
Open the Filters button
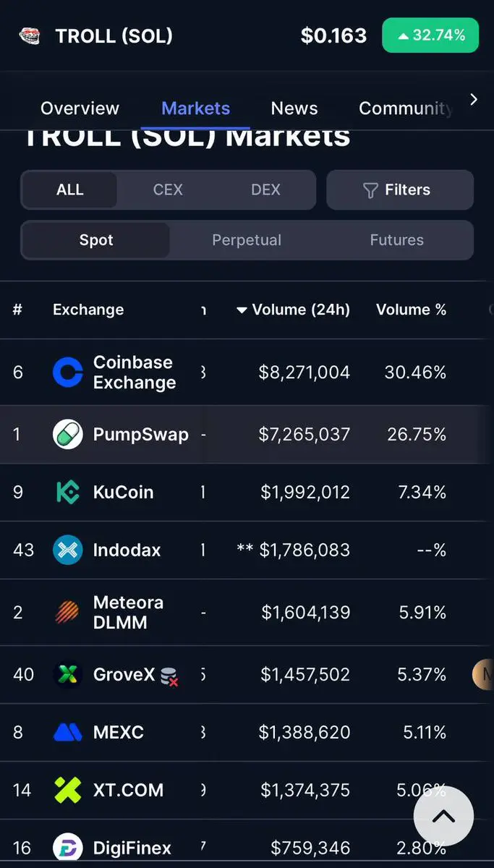400,190
